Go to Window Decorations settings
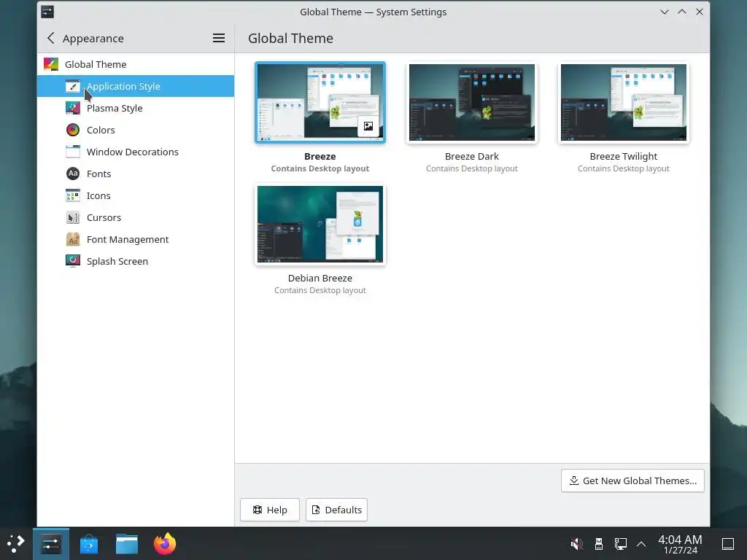The width and height of the screenshot is (747, 560). click(135, 152)
